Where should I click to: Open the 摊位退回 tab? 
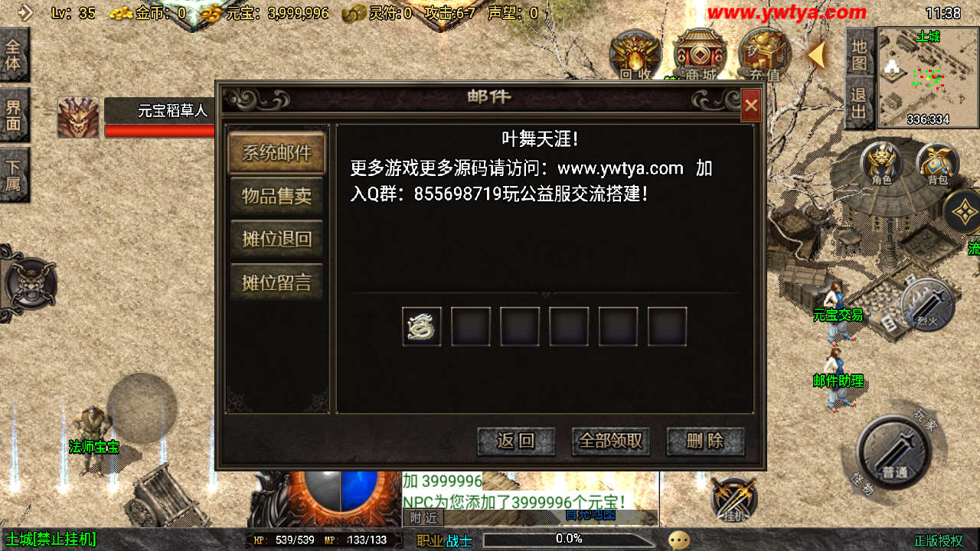pyautogui.click(x=277, y=239)
